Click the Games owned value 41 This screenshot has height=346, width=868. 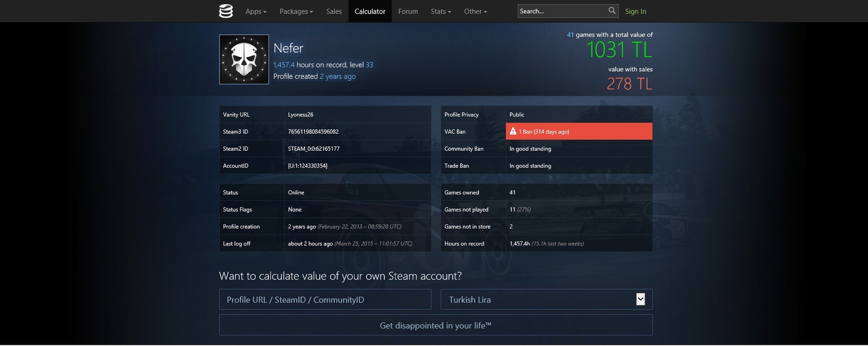coord(512,192)
